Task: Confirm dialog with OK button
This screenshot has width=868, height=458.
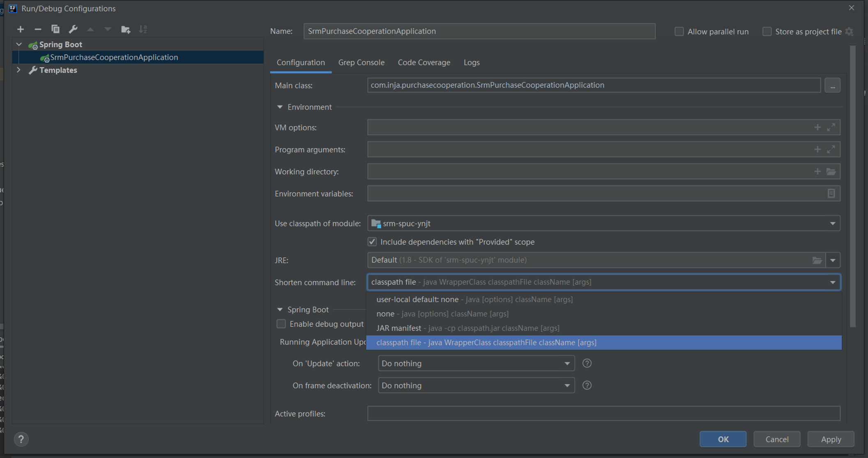Action: click(723, 439)
